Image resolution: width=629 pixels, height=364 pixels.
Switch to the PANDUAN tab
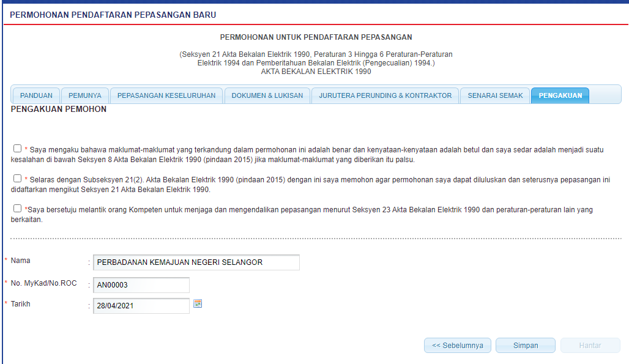tap(36, 96)
